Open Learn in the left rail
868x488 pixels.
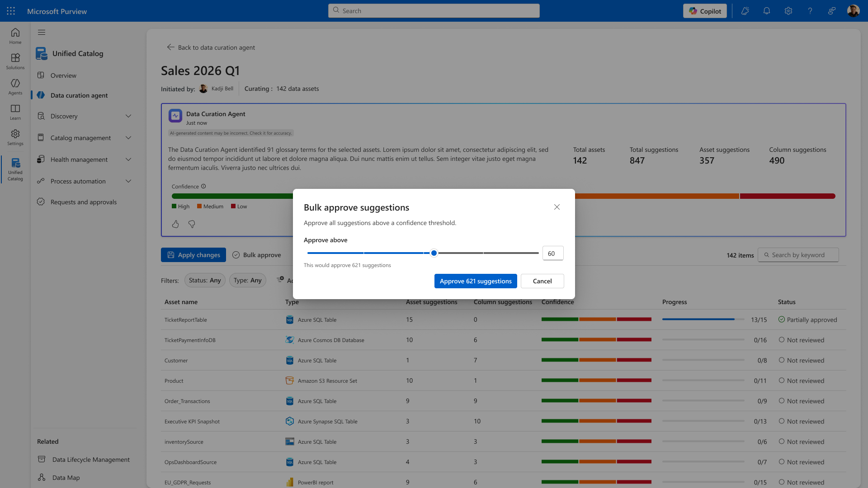[x=15, y=112]
